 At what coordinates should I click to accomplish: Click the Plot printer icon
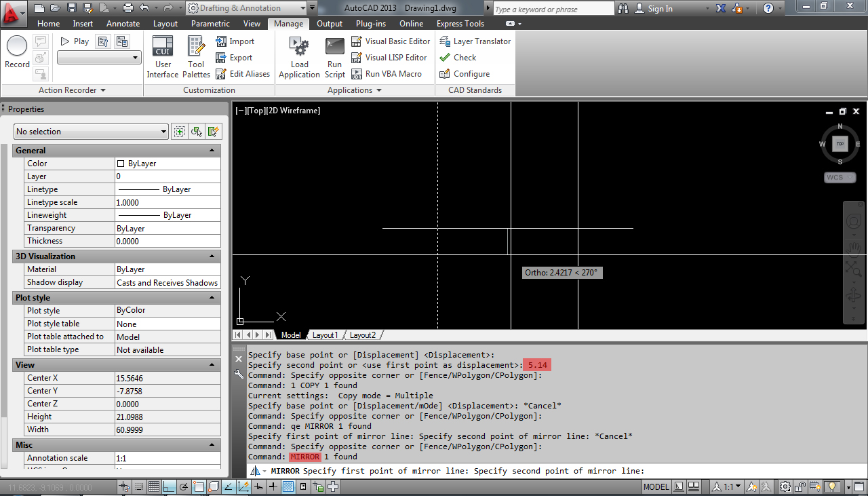pyautogui.click(x=128, y=8)
